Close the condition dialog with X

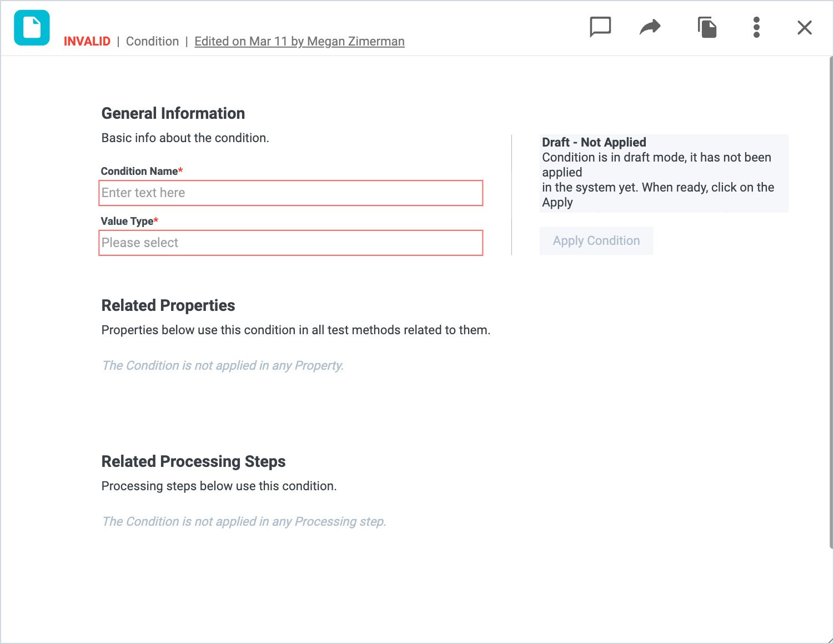tap(805, 27)
